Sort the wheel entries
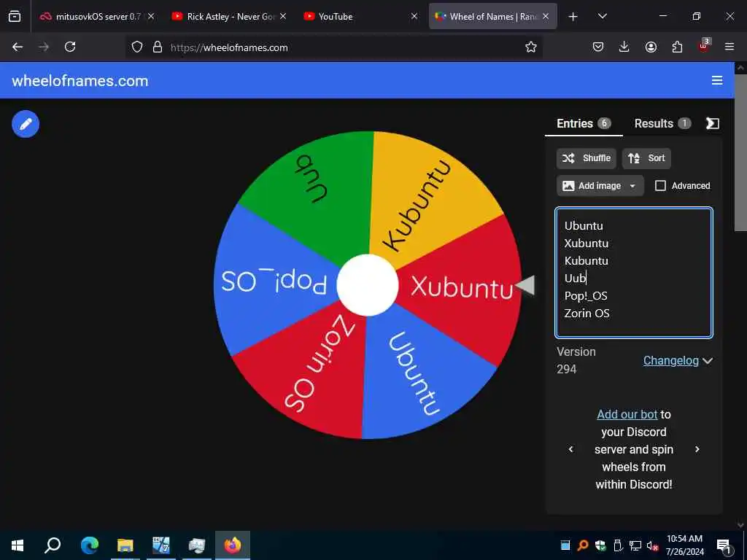Screen dimensions: 747x560 click(x=646, y=158)
